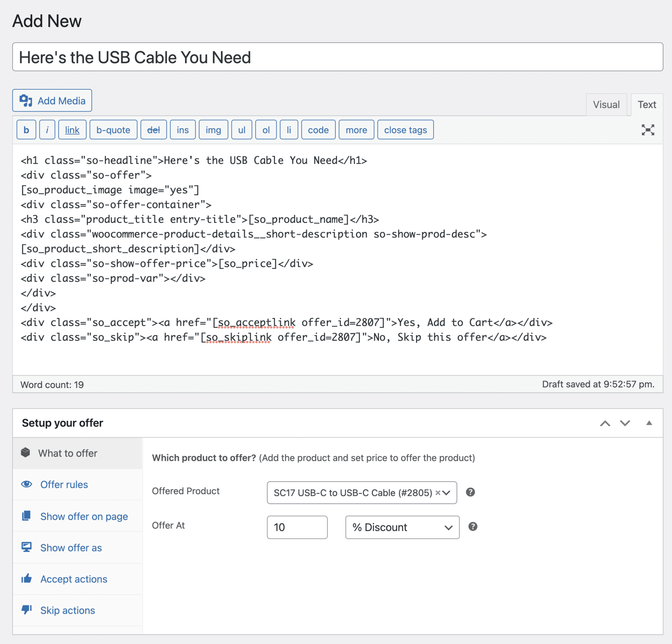Open Accept actions thumbs-up section

coord(73,579)
